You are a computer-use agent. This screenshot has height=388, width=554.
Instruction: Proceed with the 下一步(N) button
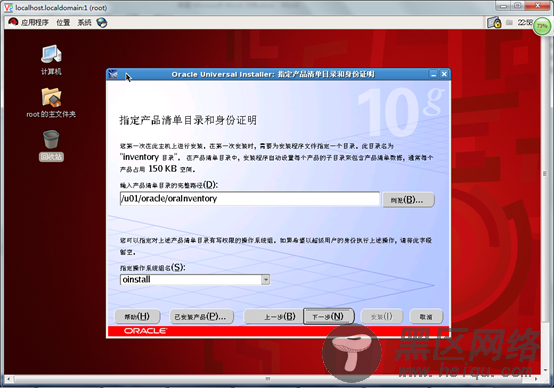pyautogui.click(x=328, y=317)
